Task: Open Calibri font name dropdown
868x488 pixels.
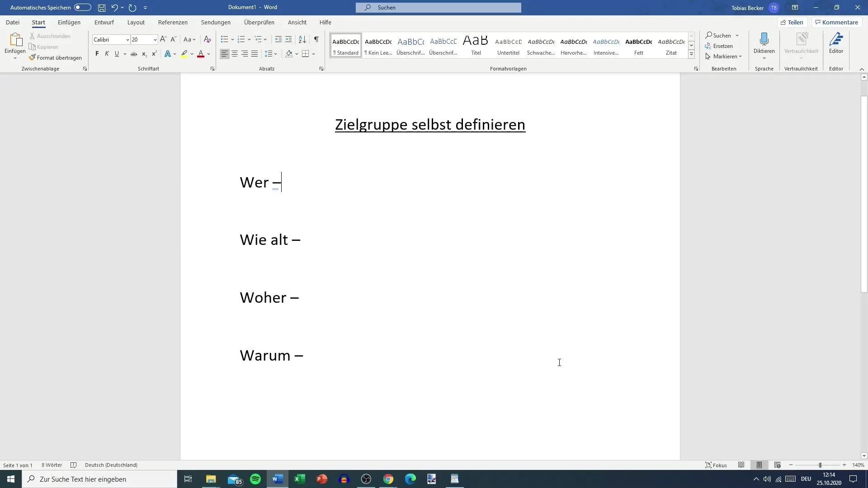Action: [x=127, y=40]
